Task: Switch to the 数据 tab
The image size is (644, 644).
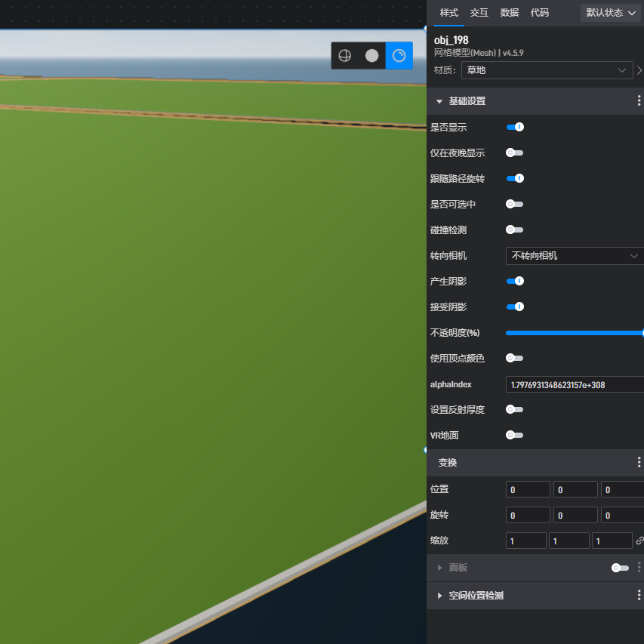Action: 510,13
